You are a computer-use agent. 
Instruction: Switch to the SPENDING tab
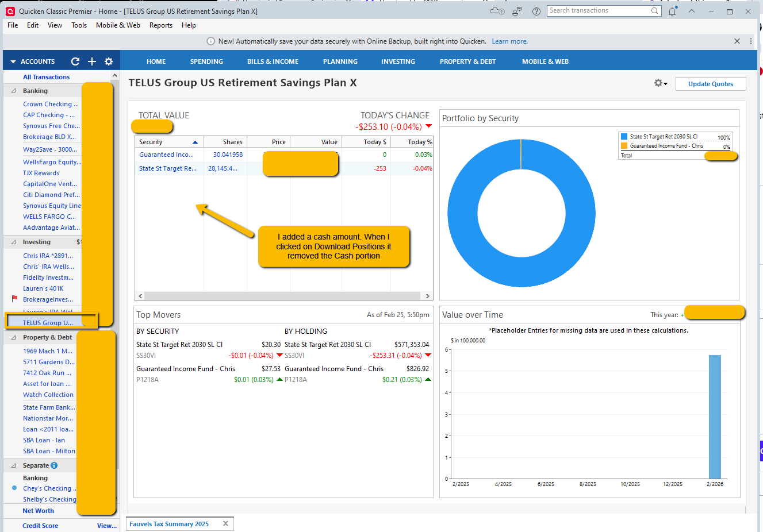tap(206, 61)
